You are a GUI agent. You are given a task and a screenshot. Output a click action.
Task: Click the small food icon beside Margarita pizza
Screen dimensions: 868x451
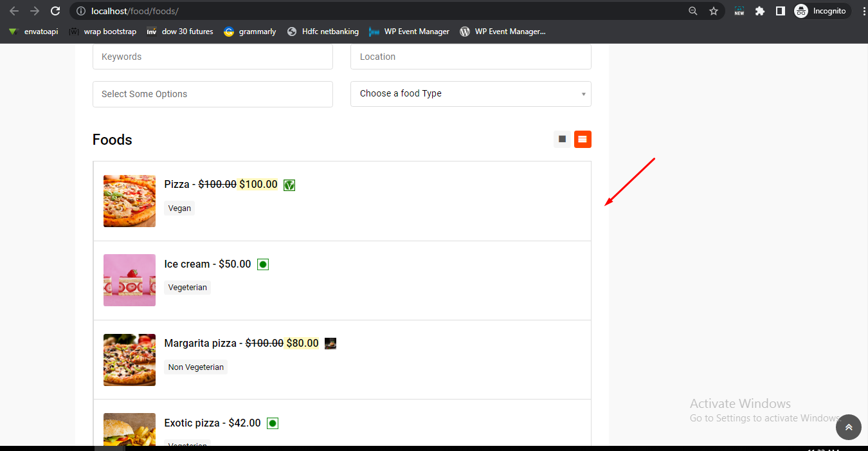(330, 344)
